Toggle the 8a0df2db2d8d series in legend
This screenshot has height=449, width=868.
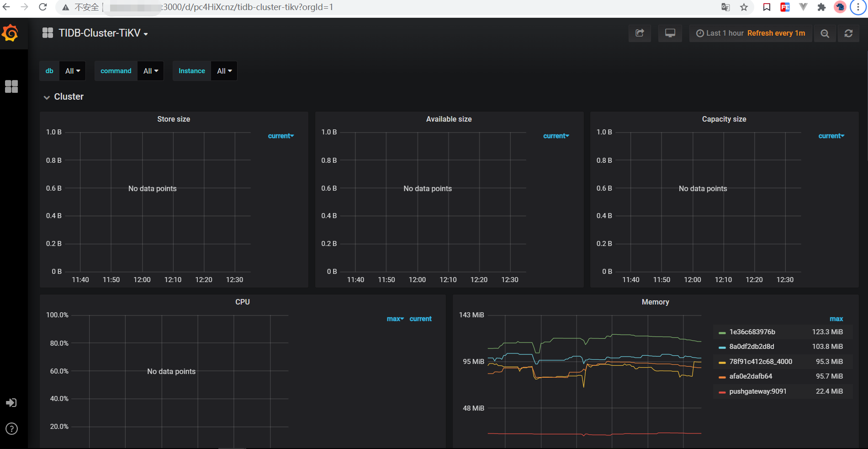752,347
